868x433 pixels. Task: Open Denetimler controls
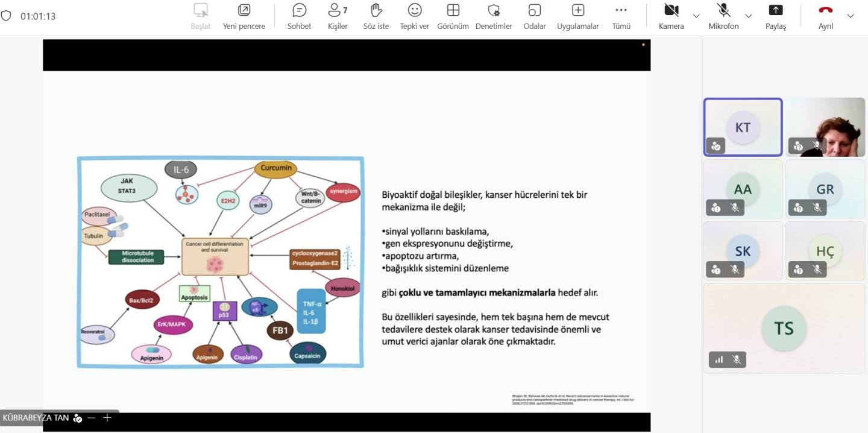[494, 17]
